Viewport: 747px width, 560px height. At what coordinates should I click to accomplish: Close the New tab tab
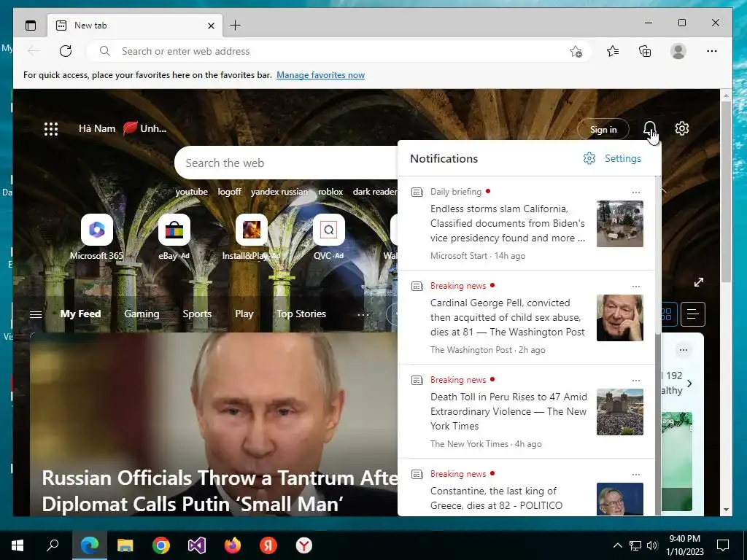click(x=211, y=26)
